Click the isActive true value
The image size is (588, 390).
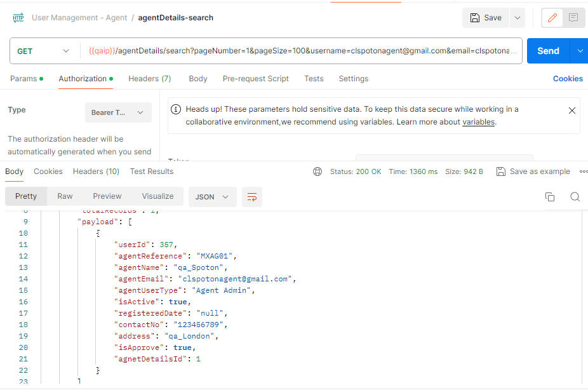coord(178,302)
